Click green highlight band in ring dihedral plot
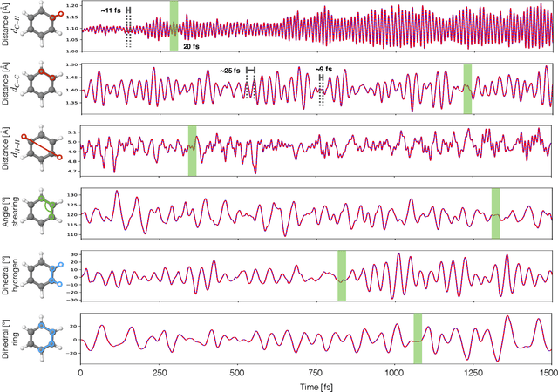Screen dimensions: 558x392 click(418, 337)
